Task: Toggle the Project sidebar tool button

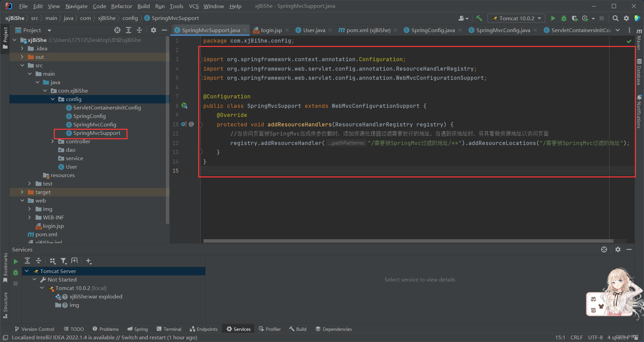Action: (x=5, y=38)
